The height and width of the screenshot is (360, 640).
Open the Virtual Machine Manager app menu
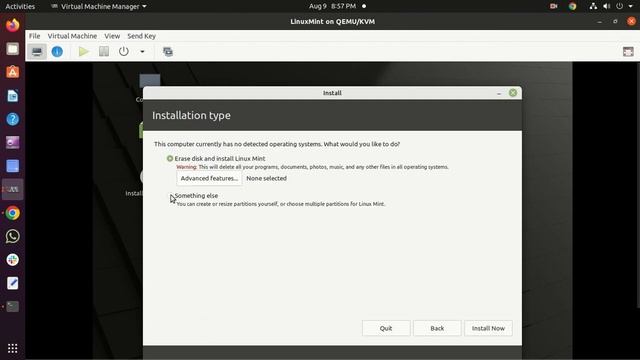pyautogui.click(x=98, y=6)
